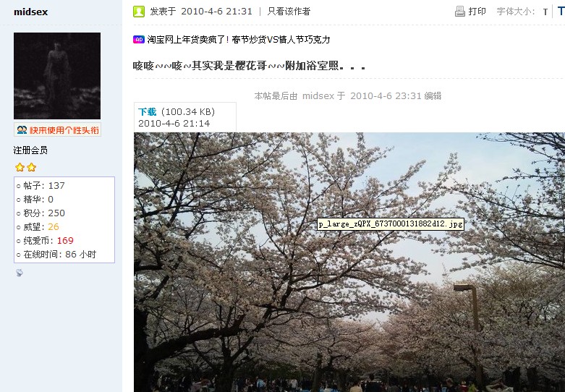Show posts via 只看该作者 link
The height and width of the screenshot is (392, 565).
(289, 12)
